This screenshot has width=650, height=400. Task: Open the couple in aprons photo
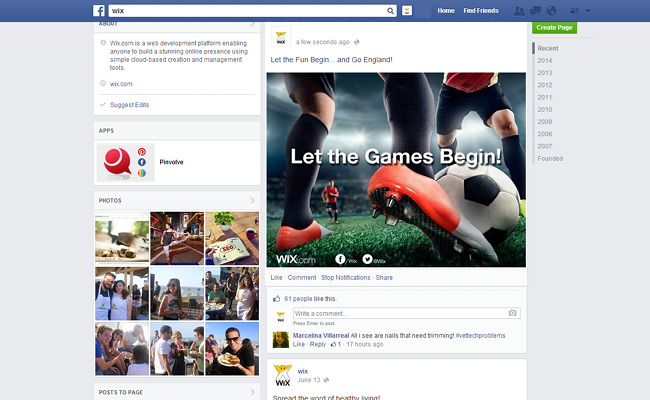pos(122,293)
